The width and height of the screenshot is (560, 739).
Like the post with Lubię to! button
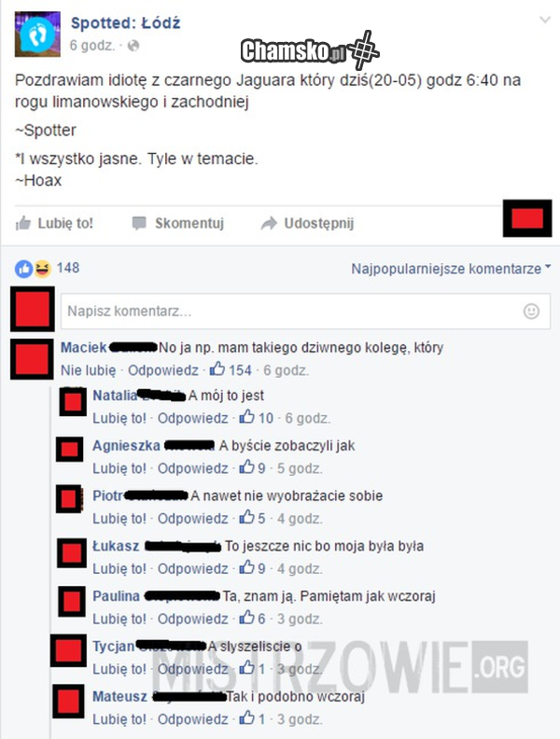55,223
